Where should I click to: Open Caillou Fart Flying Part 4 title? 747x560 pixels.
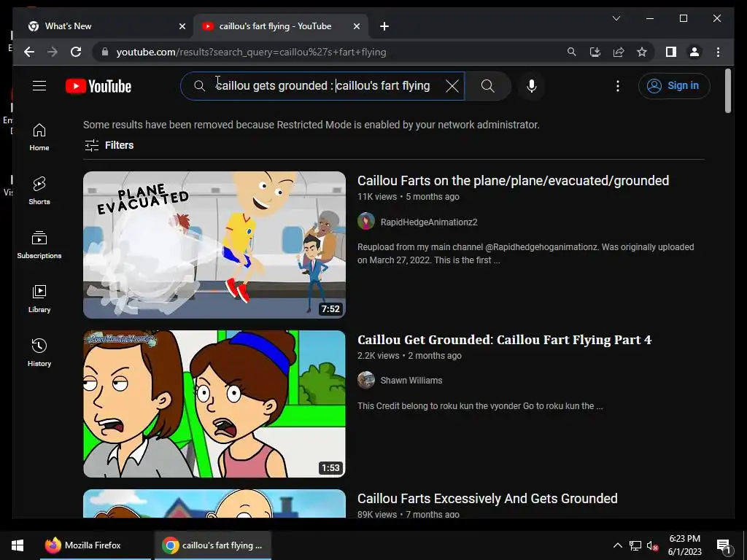click(x=505, y=340)
